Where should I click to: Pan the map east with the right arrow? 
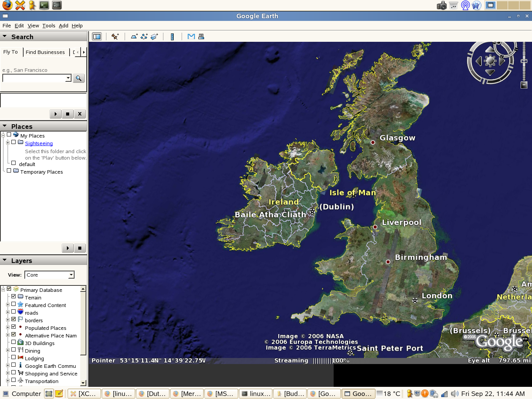click(x=502, y=61)
